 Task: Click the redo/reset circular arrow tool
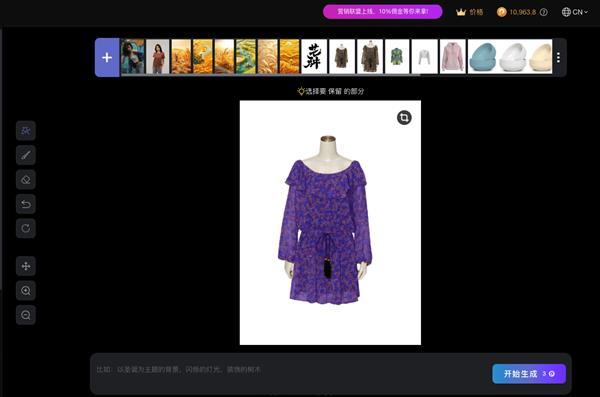pyautogui.click(x=26, y=229)
